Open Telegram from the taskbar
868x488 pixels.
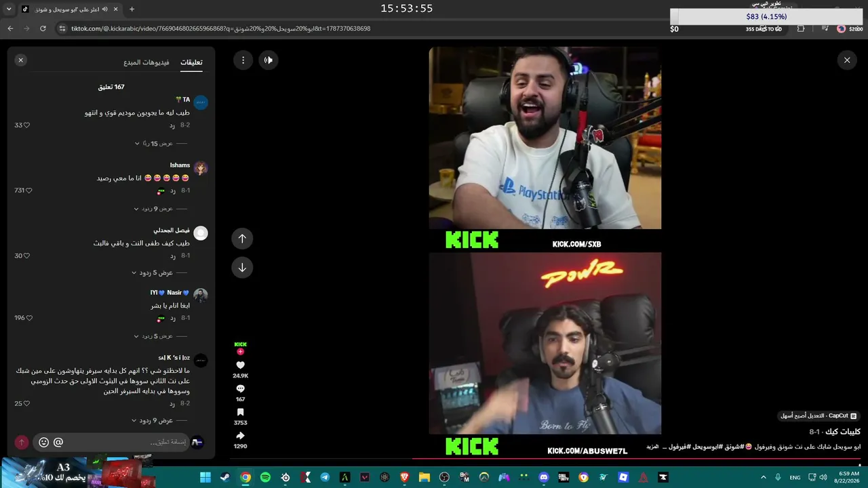(x=325, y=477)
